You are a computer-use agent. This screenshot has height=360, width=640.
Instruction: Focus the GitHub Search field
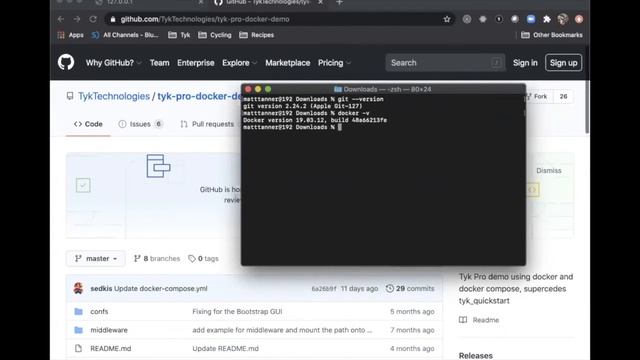(445, 63)
